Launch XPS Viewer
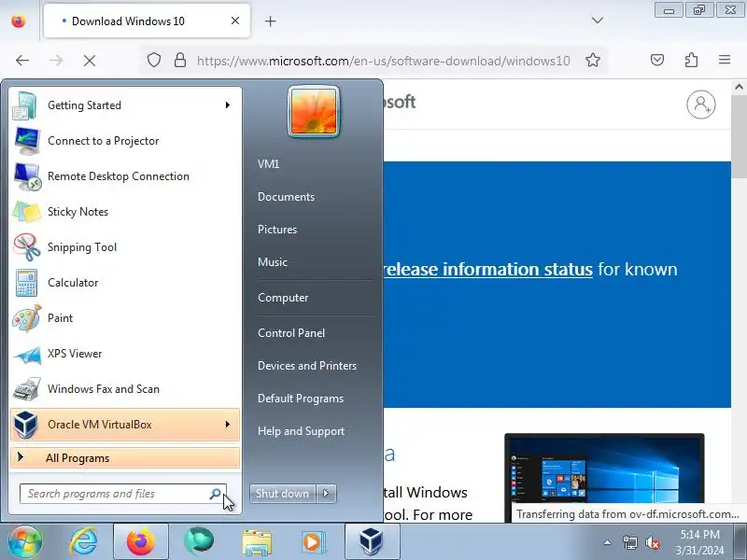The width and height of the screenshot is (747, 560). 125,354
